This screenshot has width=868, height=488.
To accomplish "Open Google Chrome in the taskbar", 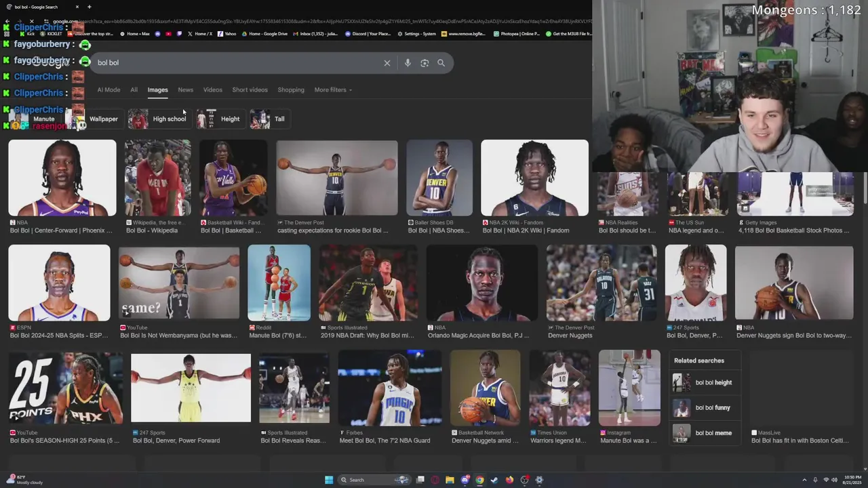I will coord(479,480).
